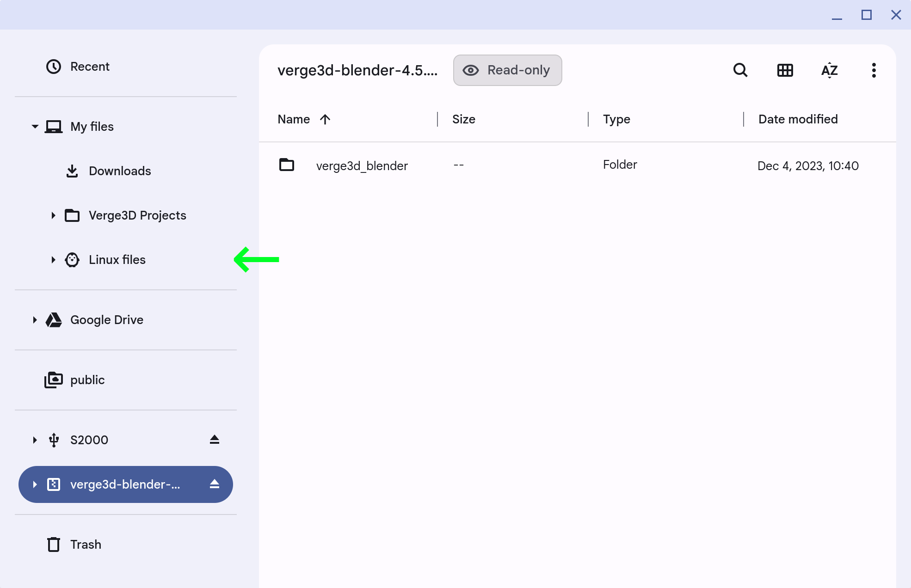Open the three-dot more menu

point(874,70)
